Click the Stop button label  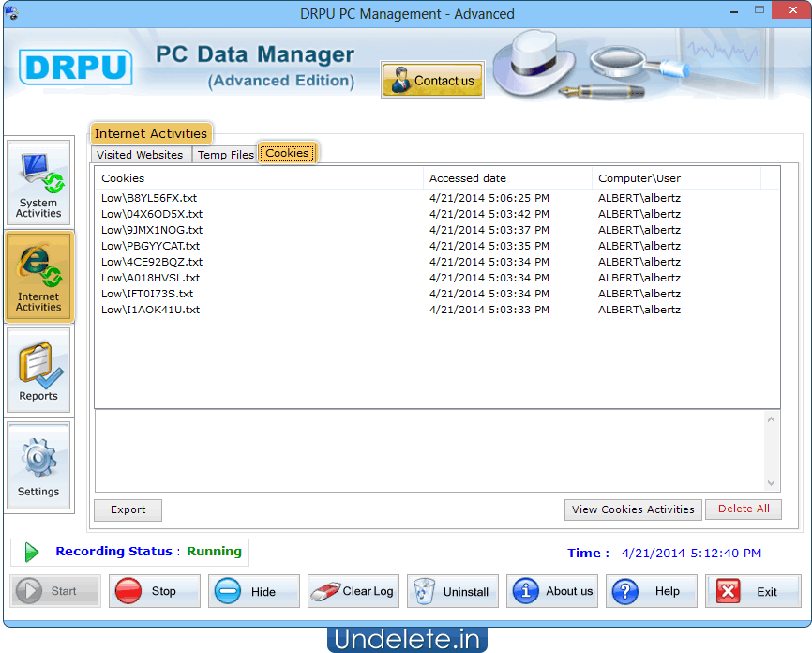click(164, 591)
